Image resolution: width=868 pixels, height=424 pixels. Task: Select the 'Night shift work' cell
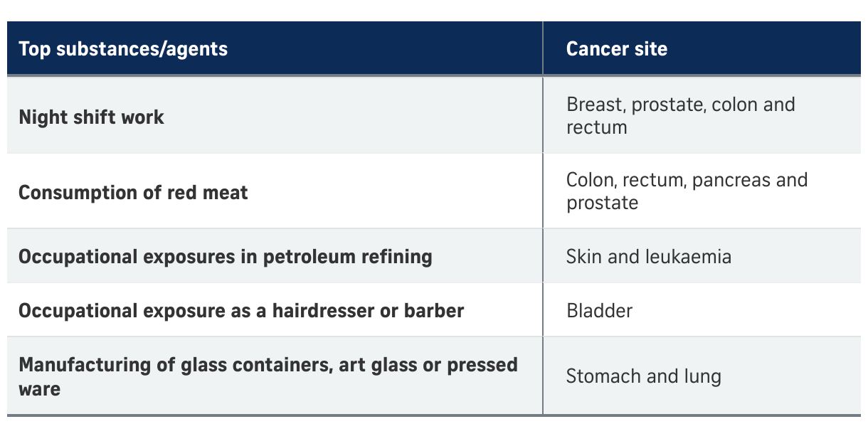91,117
